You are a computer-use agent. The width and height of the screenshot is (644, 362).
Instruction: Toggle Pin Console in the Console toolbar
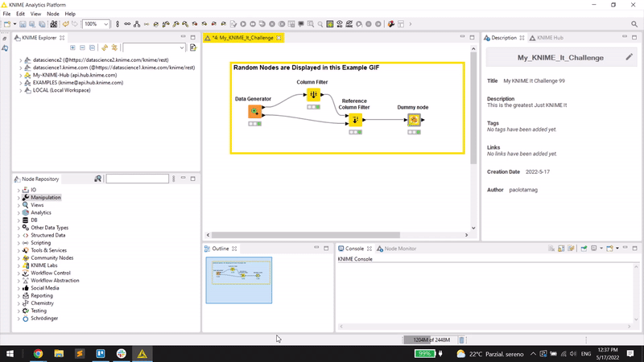click(x=584, y=249)
